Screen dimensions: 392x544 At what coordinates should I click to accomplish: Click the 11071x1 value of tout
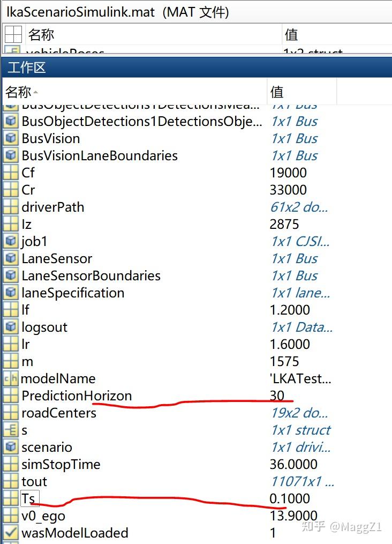302,481
